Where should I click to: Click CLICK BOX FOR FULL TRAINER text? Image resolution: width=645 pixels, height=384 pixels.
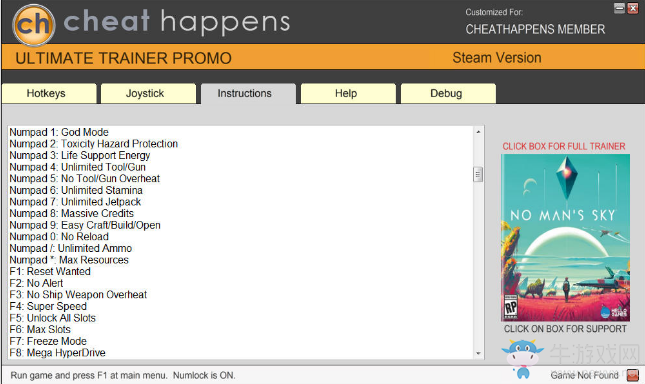click(x=564, y=146)
